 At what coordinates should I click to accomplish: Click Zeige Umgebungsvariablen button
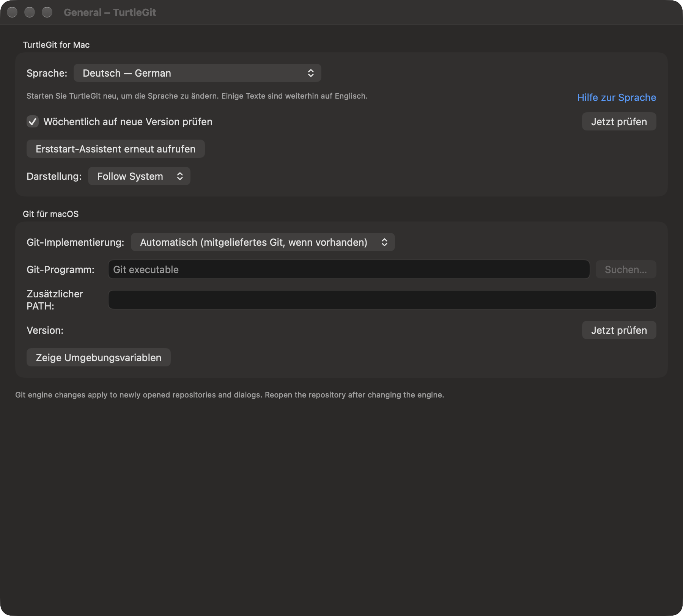99,357
